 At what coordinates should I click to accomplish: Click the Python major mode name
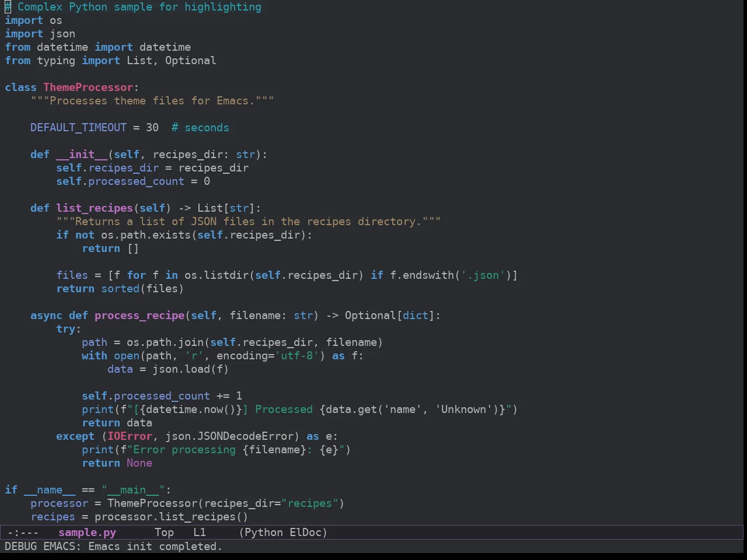264,533
